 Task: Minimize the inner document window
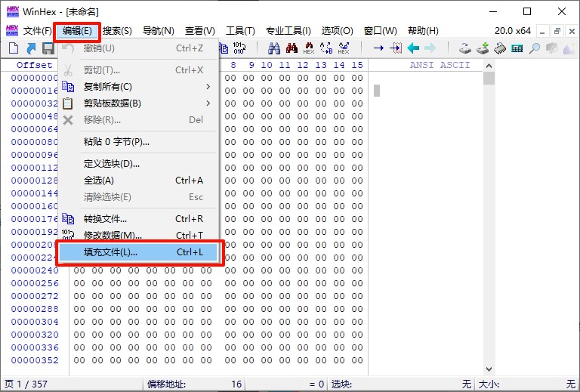point(542,31)
